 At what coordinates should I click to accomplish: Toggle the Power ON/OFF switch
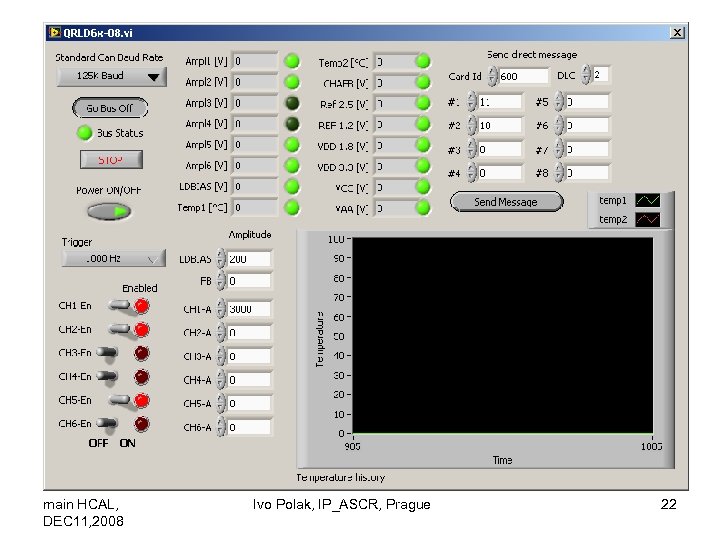tap(109, 211)
